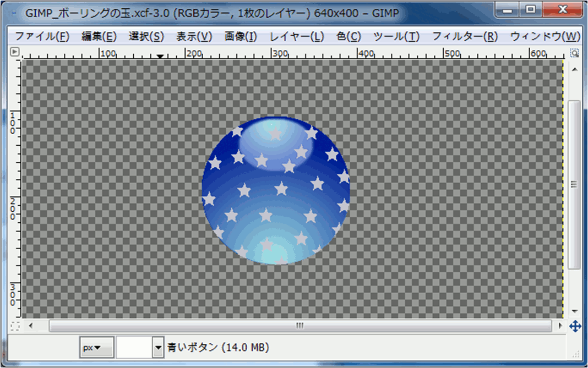The image size is (588, 368).
Task: Maximize the GIMP window
Action: 530,9
